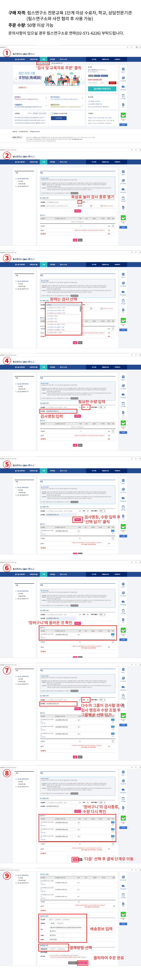Open test type dropdown in step 5 form
The image size is (141, 980).
coord(64,511)
